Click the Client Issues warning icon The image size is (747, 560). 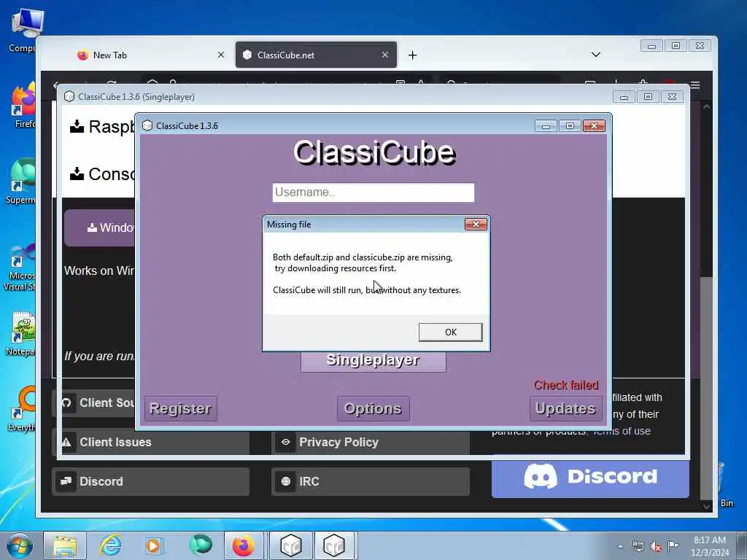(x=66, y=442)
